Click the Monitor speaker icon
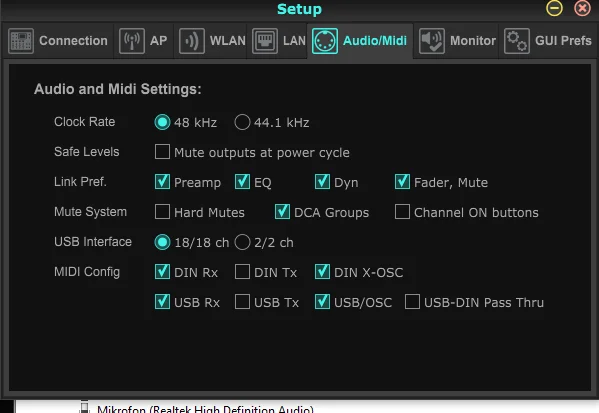 pyautogui.click(x=432, y=41)
